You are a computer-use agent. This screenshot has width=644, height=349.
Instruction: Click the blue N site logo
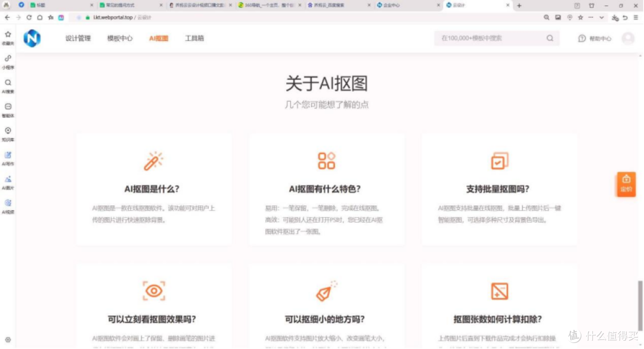click(32, 38)
